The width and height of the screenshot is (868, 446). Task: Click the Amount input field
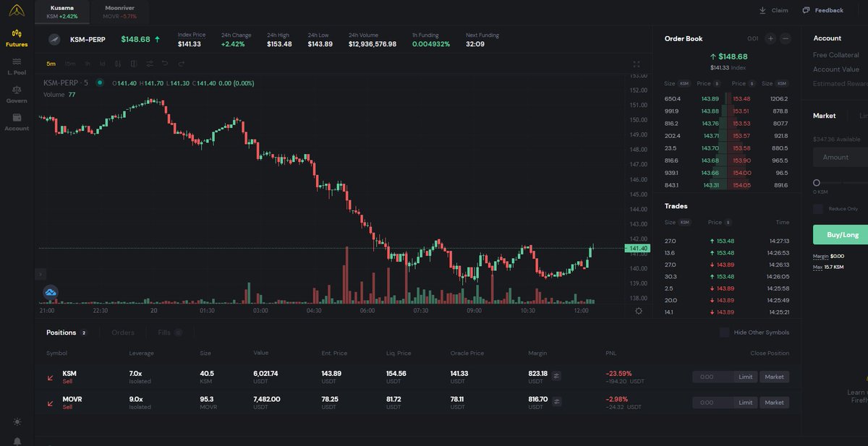click(x=841, y=157)
